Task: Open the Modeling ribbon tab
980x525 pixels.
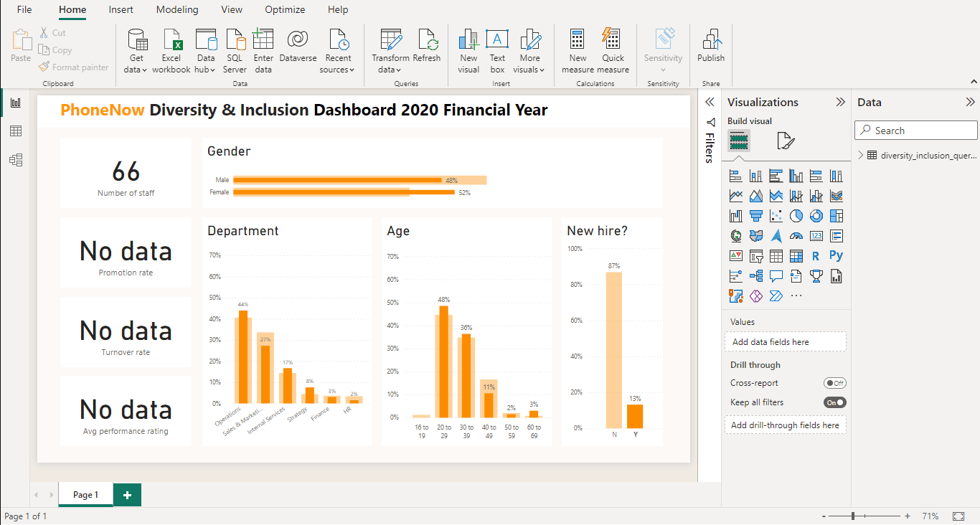Action: [177, 9]
